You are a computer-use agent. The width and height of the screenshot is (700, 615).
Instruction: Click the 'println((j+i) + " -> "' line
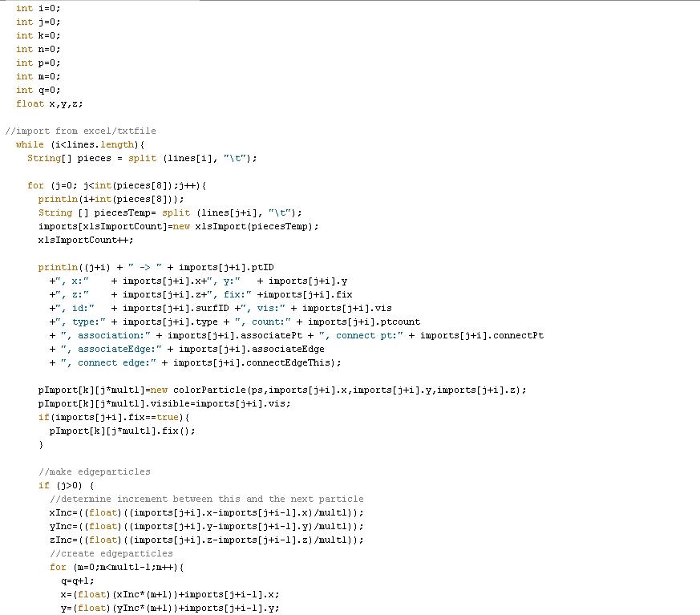156,267
